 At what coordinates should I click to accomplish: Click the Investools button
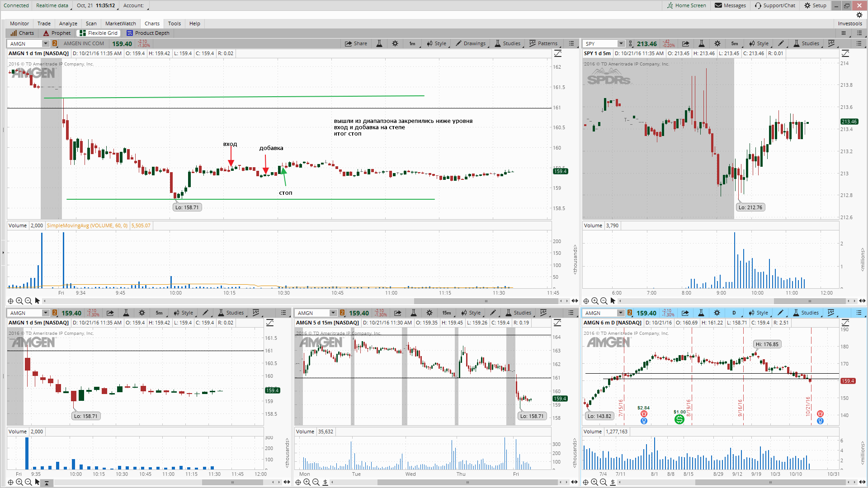[850, 23]
